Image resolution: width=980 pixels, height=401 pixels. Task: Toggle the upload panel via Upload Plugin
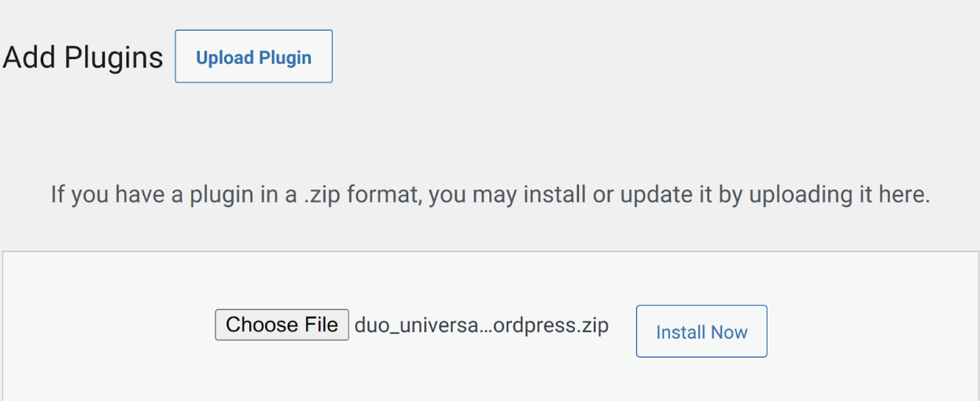coord(253,57)
